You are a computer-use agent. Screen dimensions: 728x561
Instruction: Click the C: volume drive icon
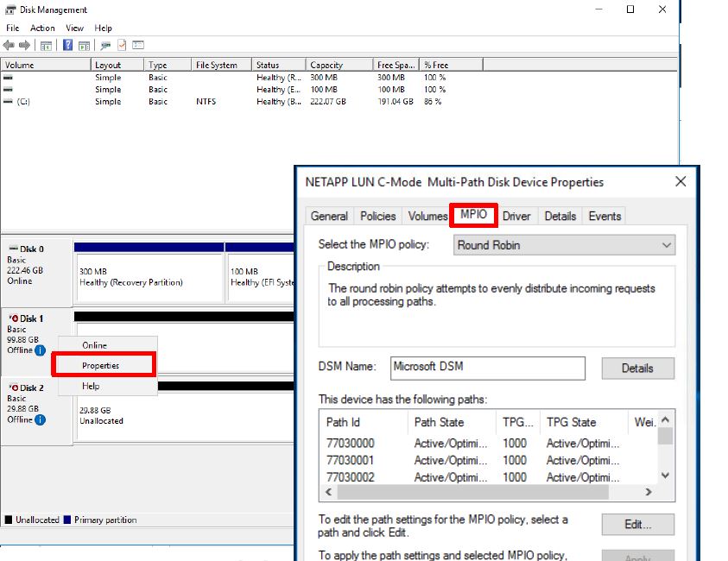pyautogui.click(x=9, y=102)
